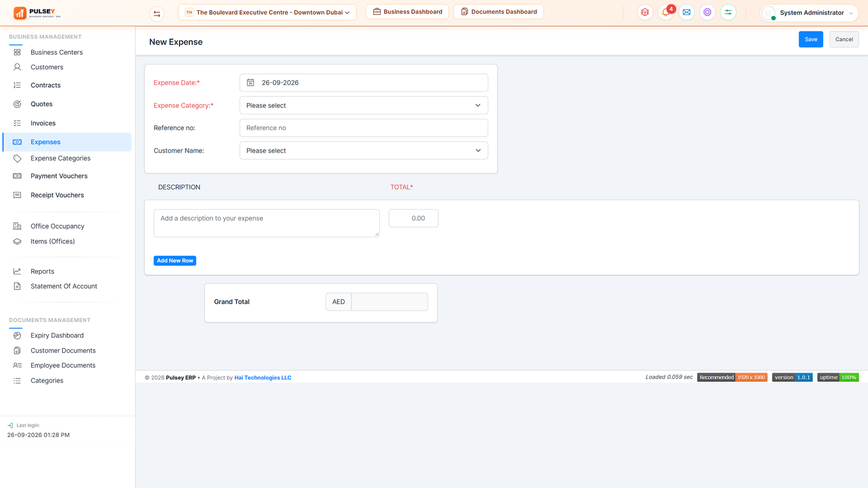Open Invoices in the sidebar
Viewport: 868px width, 488px height.
tap(43, 123)
